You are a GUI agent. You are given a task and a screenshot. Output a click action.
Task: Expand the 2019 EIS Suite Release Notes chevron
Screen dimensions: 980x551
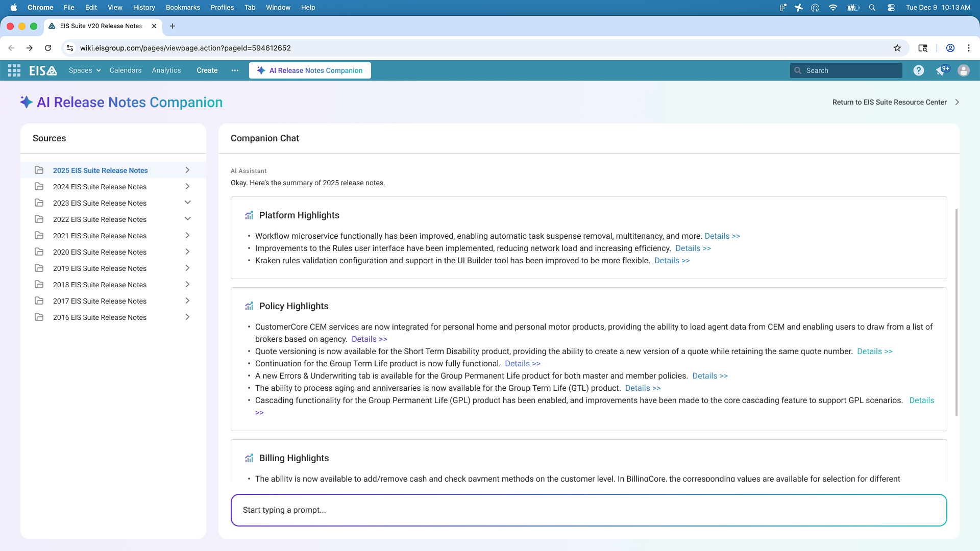click(x=187, y=268)
